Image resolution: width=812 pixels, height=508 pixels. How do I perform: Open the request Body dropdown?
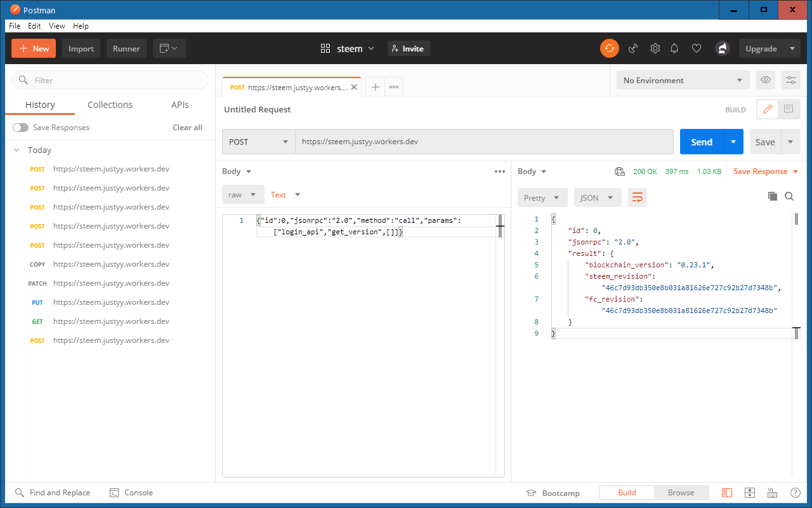(237, 171)
